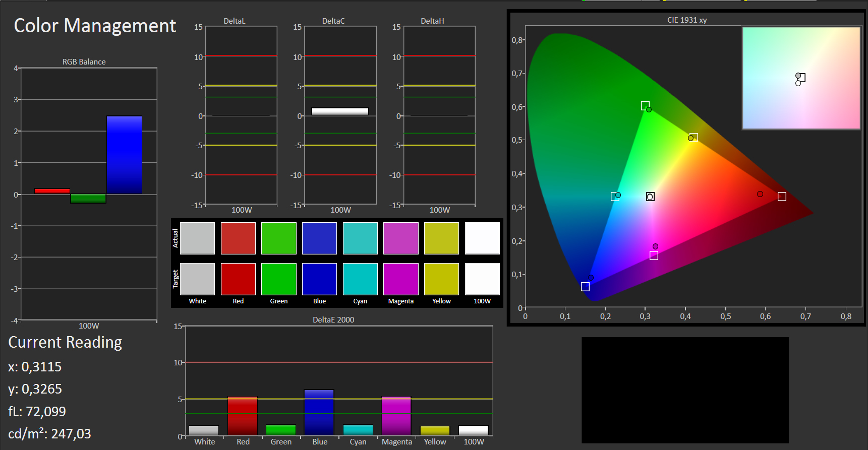Click the measured magenta circle on CIE diagram

(x=655, y=246)
